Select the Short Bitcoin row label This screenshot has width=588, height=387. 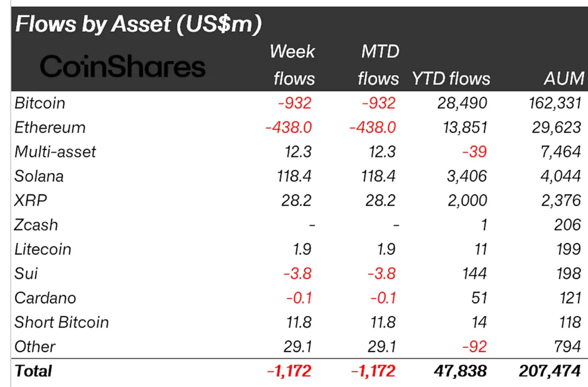[x=62, y=323]
